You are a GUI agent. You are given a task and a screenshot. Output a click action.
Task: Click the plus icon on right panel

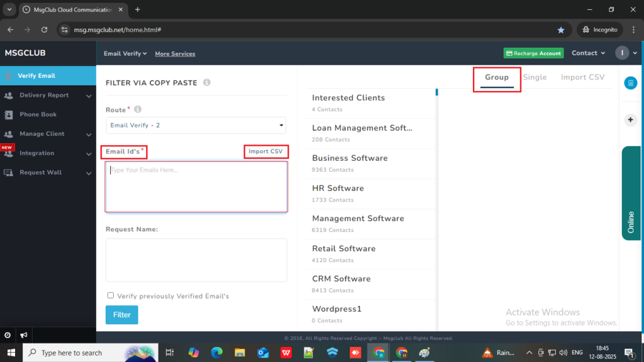[x=630, y=120]
